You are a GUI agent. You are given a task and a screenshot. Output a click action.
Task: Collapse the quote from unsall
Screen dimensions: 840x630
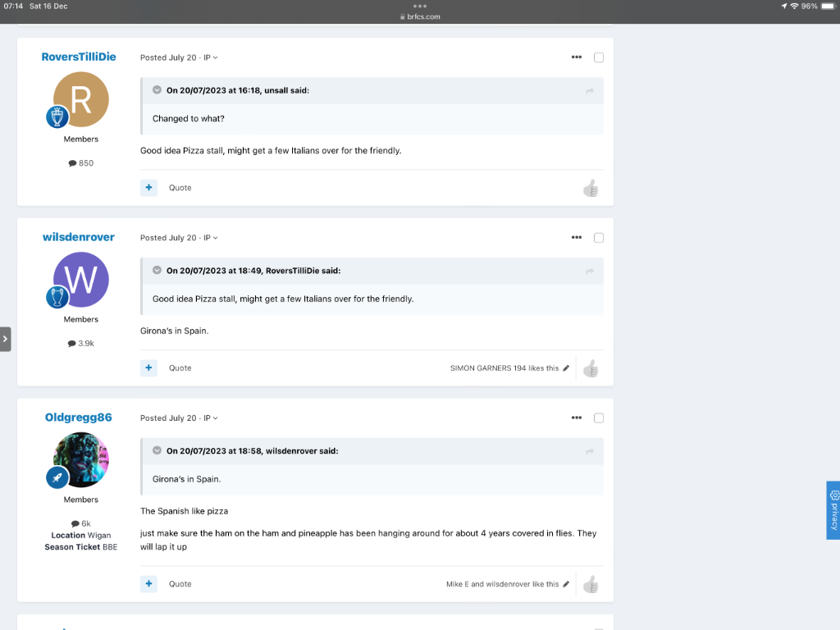(157, 90)
